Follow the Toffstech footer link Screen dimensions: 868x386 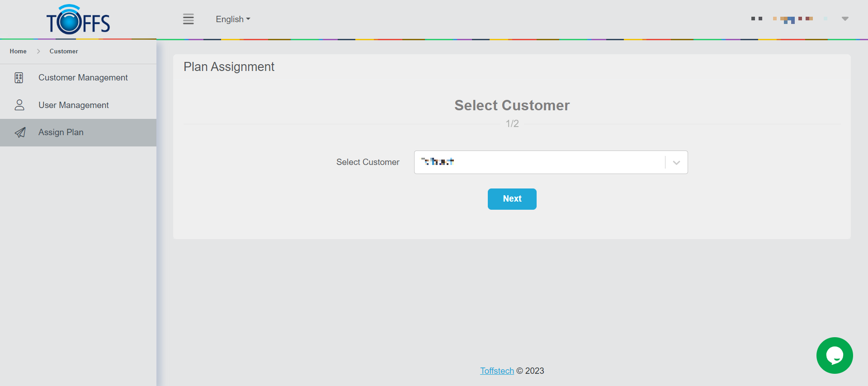pos(497,371)
